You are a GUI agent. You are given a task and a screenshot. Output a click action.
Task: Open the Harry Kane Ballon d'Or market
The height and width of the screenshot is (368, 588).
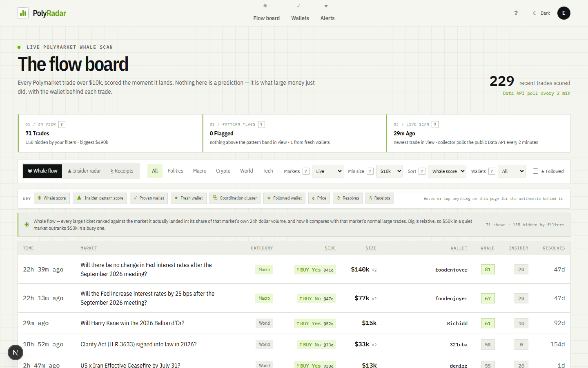tap(132, 323)
